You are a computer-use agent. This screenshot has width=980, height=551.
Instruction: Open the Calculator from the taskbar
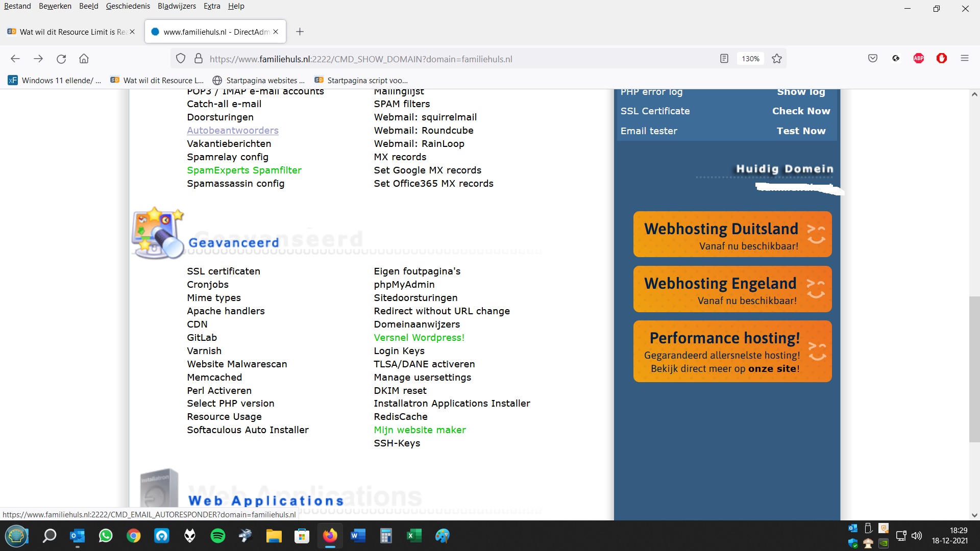(386, 536)
